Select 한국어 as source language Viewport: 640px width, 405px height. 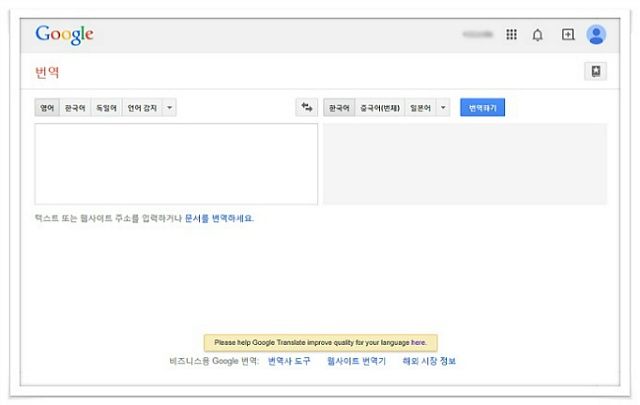click(75, 108)
